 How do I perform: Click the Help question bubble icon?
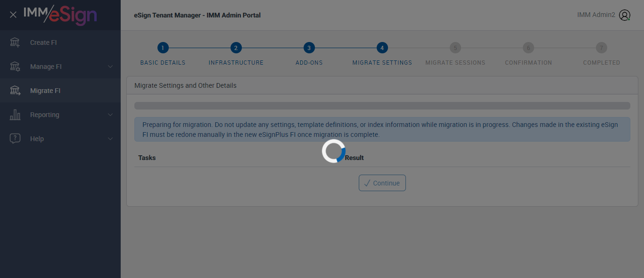15,139
